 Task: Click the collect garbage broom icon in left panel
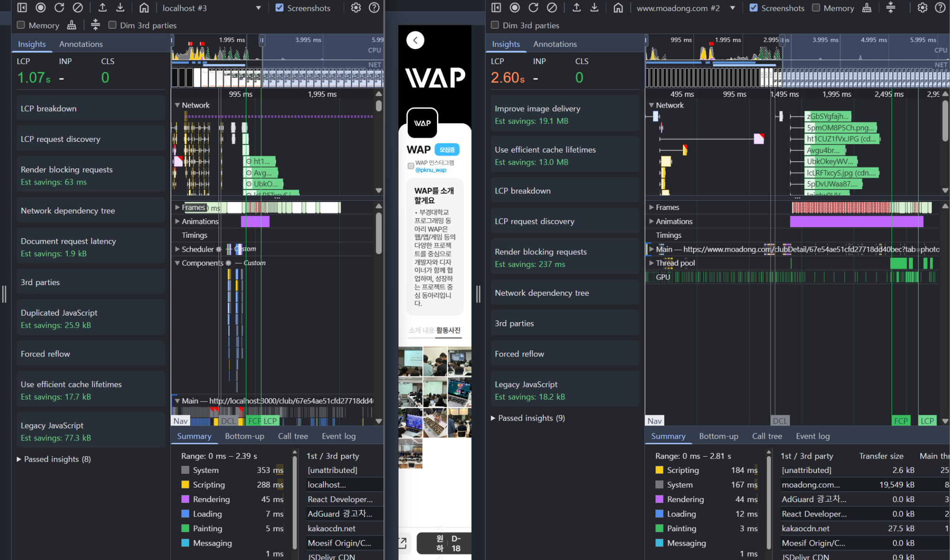coord(71,25)
